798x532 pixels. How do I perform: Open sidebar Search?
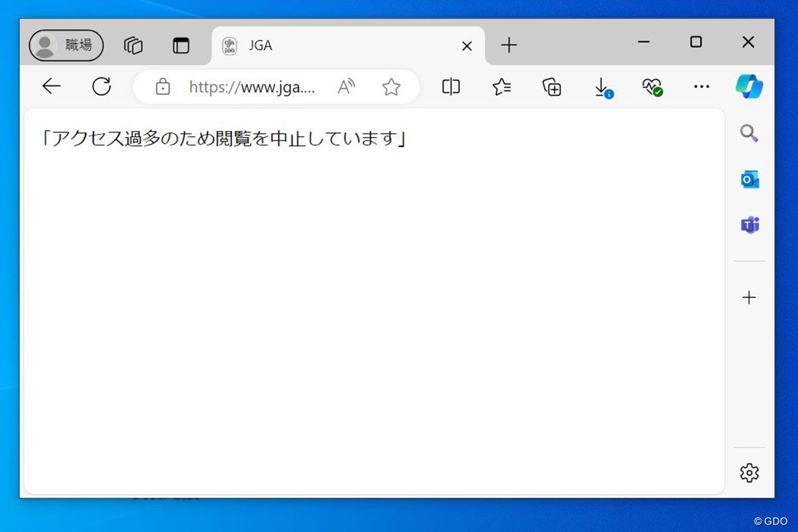[749, 134]
